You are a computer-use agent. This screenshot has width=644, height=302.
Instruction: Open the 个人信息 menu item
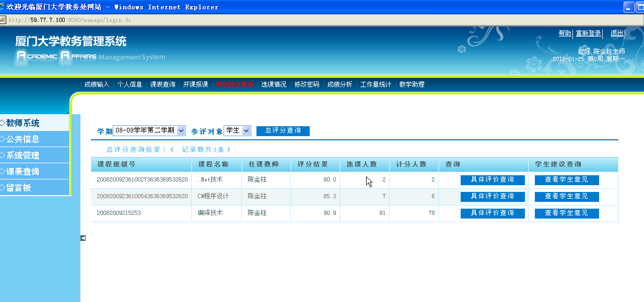click(130, 84)
